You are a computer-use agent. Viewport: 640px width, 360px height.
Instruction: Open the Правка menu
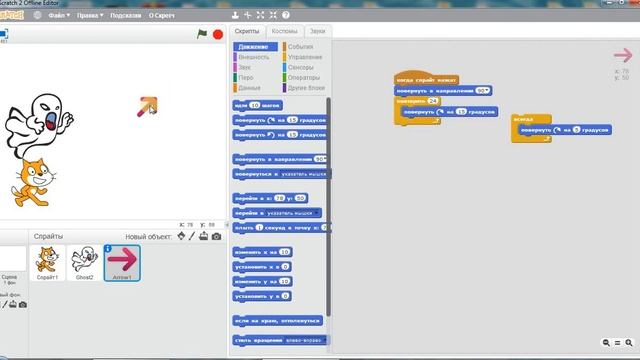point(90,15)
